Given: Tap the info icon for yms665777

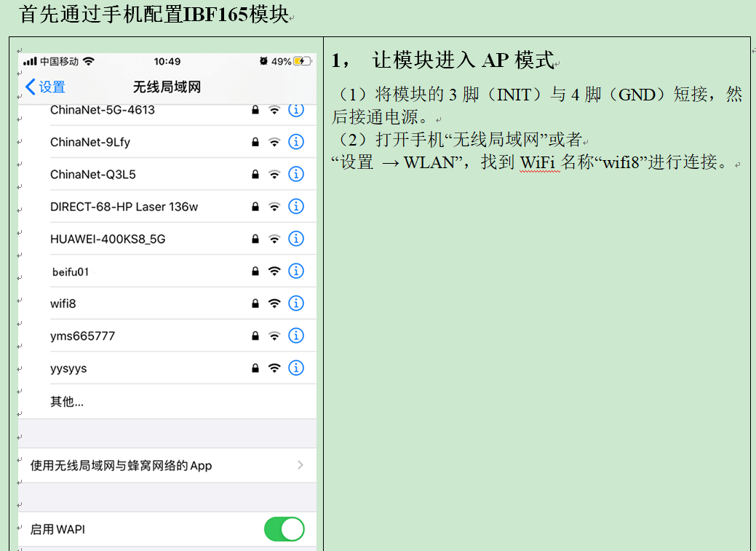Looking at the screenshot, I should coord(296,336).
